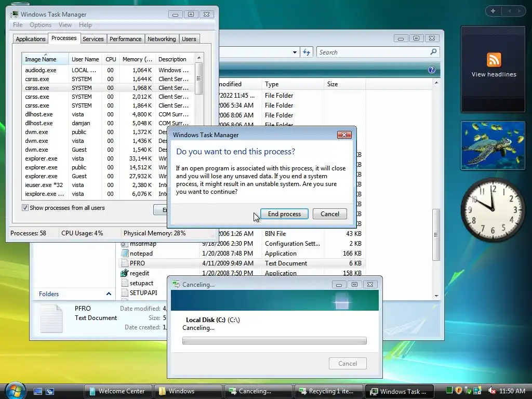Viewport: 532px width, 399px height.
Task: Click Cancel button in Canceling dialog
Action: coord(348,363)
